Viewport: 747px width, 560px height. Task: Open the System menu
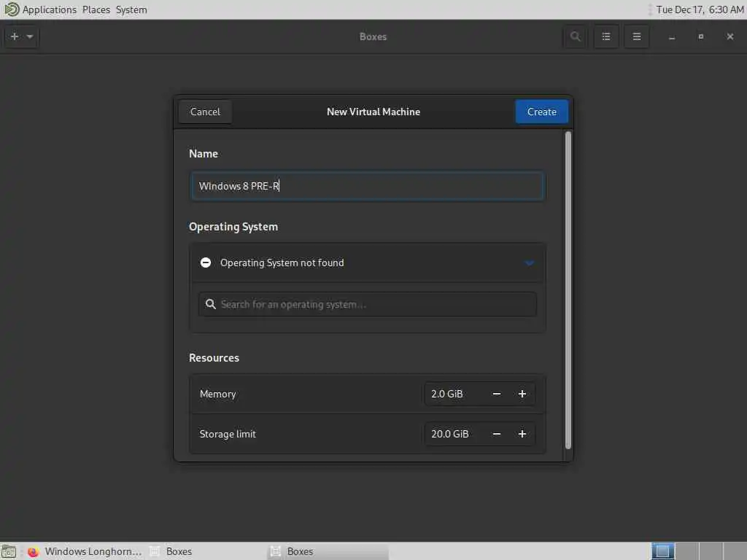point(131,9)
